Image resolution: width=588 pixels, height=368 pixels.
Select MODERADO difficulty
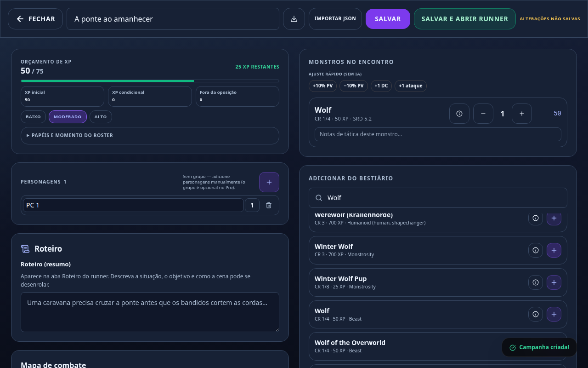(68, 117)
